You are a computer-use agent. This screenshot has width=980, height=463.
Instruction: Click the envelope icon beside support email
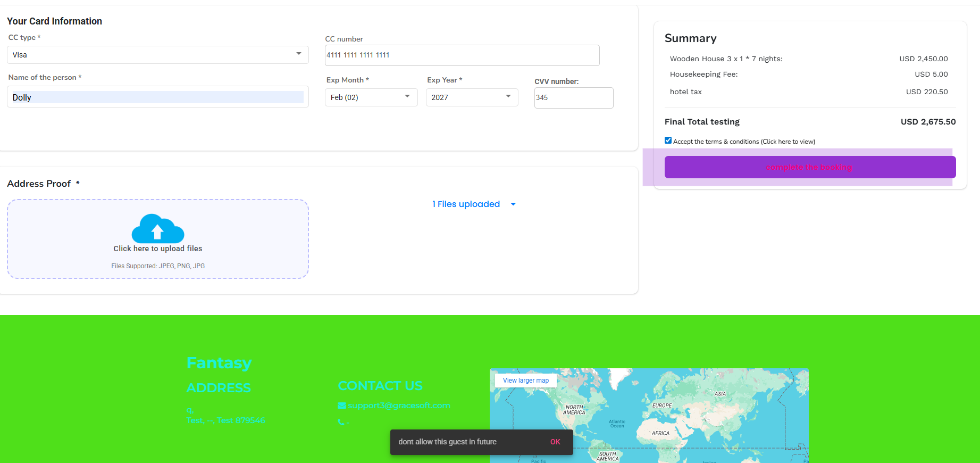coord(342,406)
